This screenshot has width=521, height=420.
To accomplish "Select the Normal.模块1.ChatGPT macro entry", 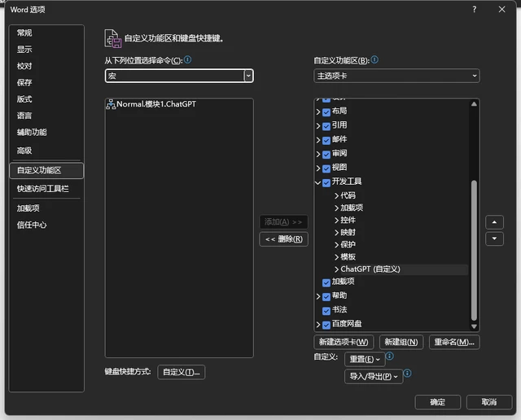I will pyautogui.click(x=179, y=104).
